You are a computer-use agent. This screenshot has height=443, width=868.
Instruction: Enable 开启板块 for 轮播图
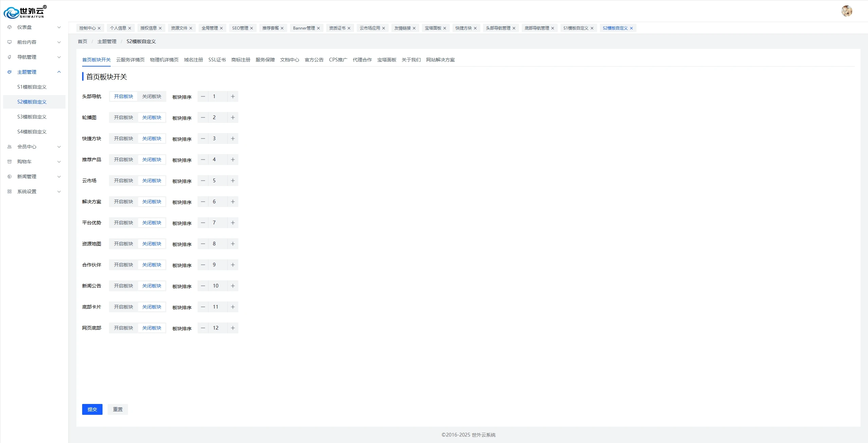click(124, 117)
